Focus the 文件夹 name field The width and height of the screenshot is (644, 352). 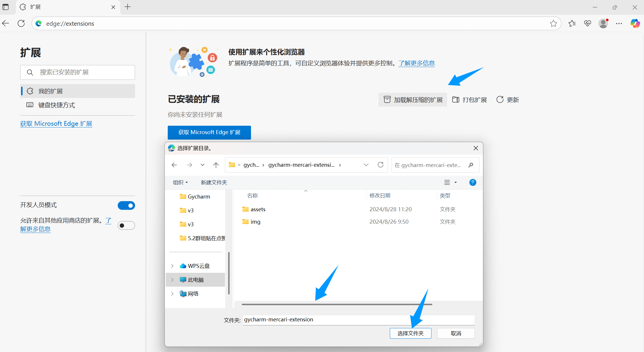click(x=359, y=320)
